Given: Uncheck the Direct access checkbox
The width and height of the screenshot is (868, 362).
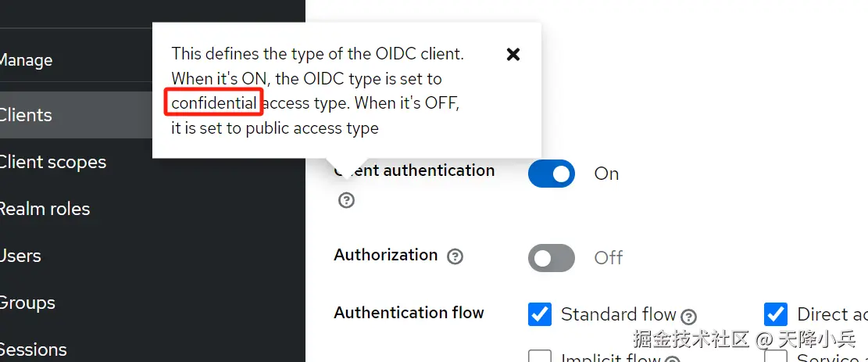Looking at the screenshot, I should (776, 314).
